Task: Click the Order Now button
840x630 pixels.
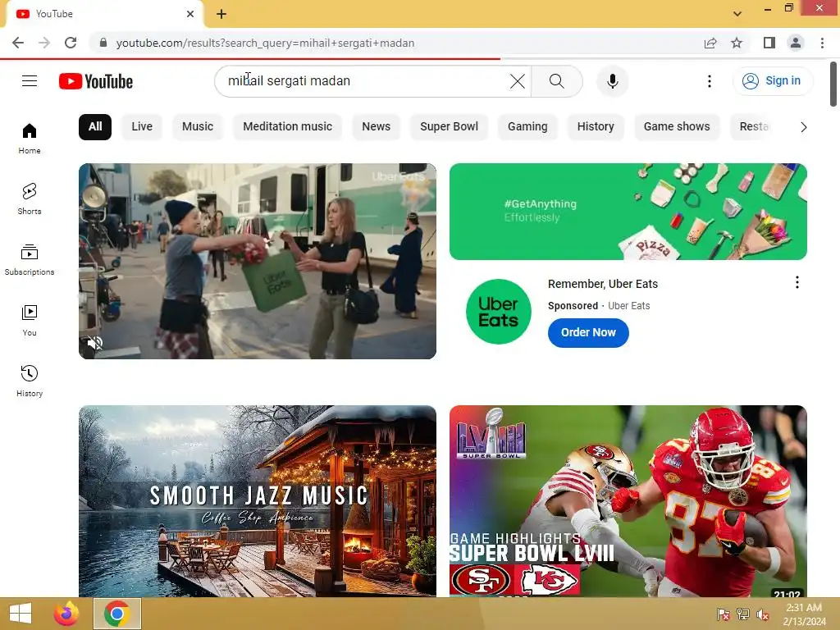Action: tap(588, 333)
